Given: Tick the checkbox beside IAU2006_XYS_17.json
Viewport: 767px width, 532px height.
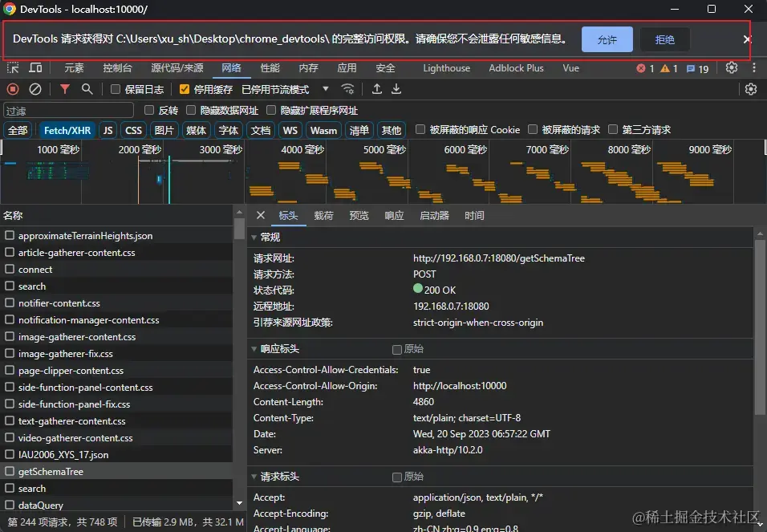Looking at the screenshot, I should 10,454.
